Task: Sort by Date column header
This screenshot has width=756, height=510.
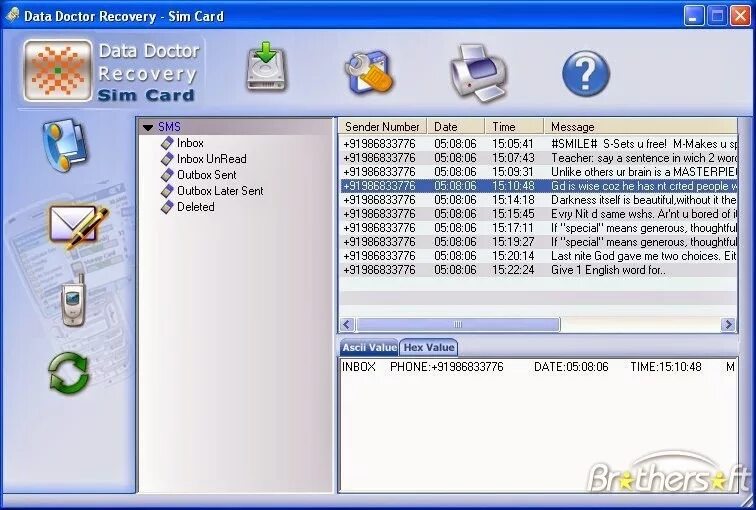Action: click(456, 126)
